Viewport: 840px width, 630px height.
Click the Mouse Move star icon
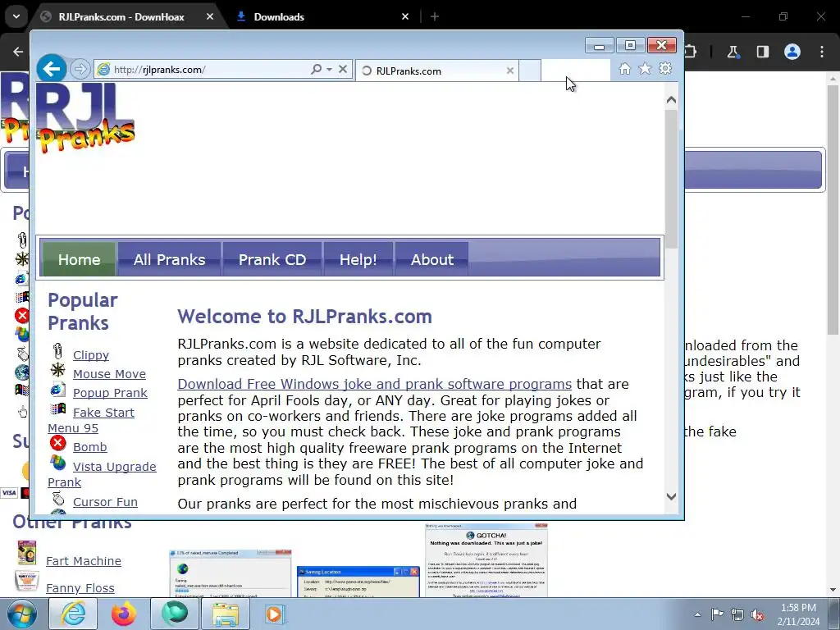[x=58, y=370]
